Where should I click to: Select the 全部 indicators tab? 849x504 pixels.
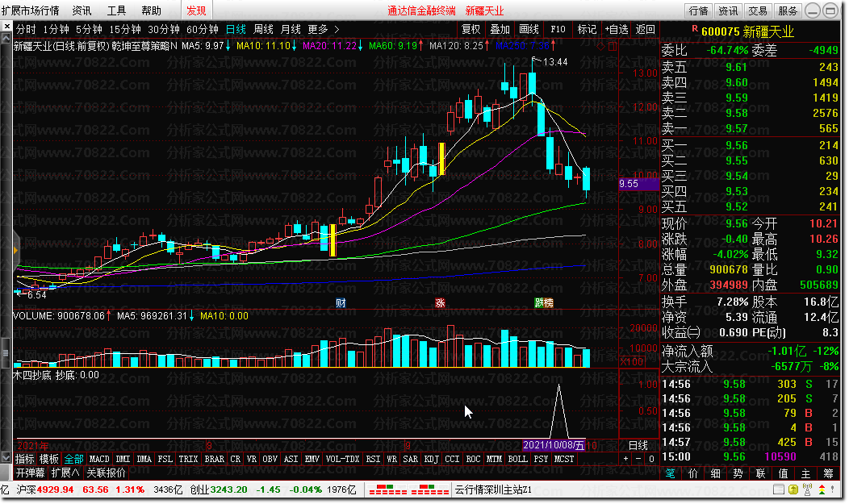[x=74, y=459]
